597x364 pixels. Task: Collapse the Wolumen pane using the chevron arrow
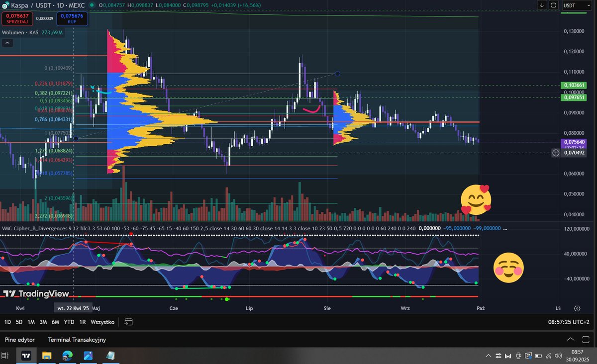click(7, 43)
